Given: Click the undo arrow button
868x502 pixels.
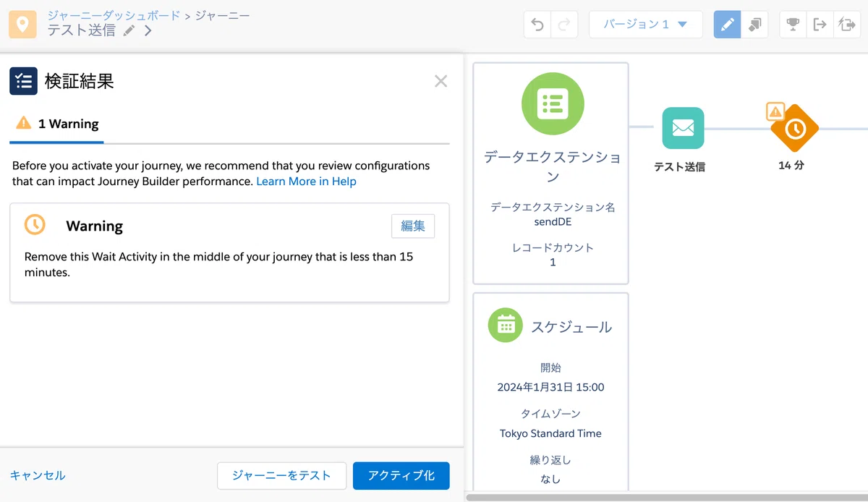Looking at the screenshot, I should tap(537, 25).
